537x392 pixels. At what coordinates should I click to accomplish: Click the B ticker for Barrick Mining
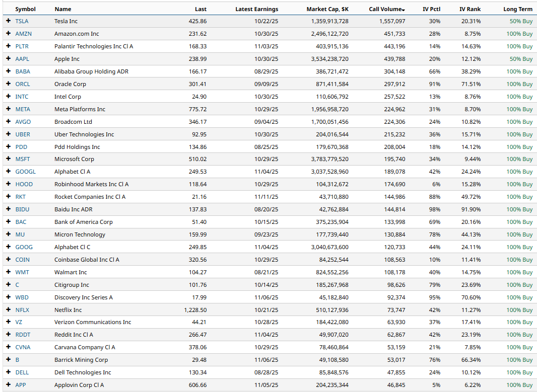[17, 360]
